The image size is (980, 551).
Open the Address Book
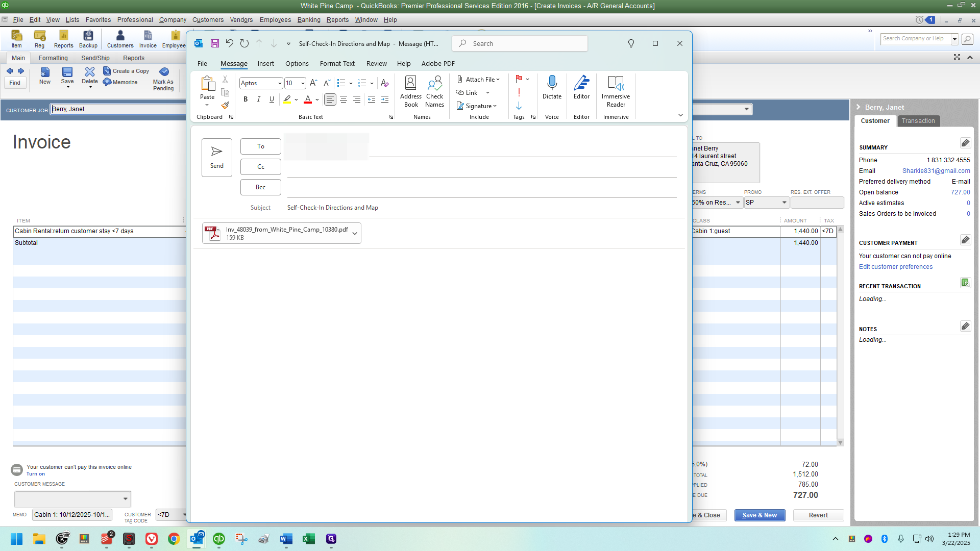coord(411,91)
